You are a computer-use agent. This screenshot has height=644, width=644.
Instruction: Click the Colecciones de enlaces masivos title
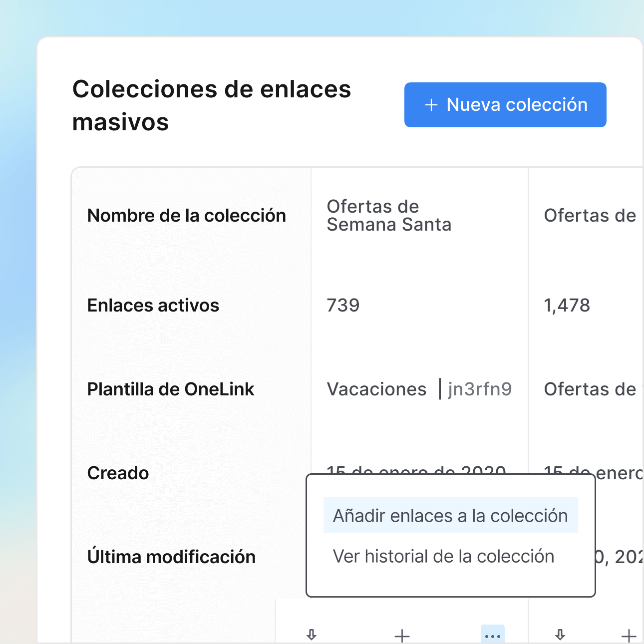(x=212, y=105)
